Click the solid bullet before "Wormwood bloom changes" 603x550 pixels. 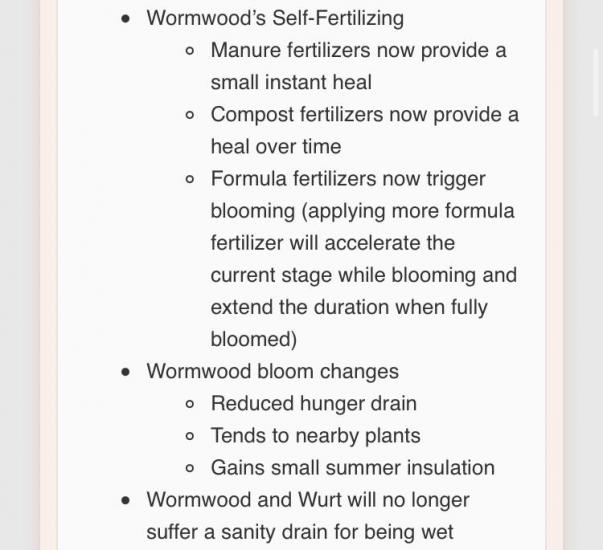[125, 372]
